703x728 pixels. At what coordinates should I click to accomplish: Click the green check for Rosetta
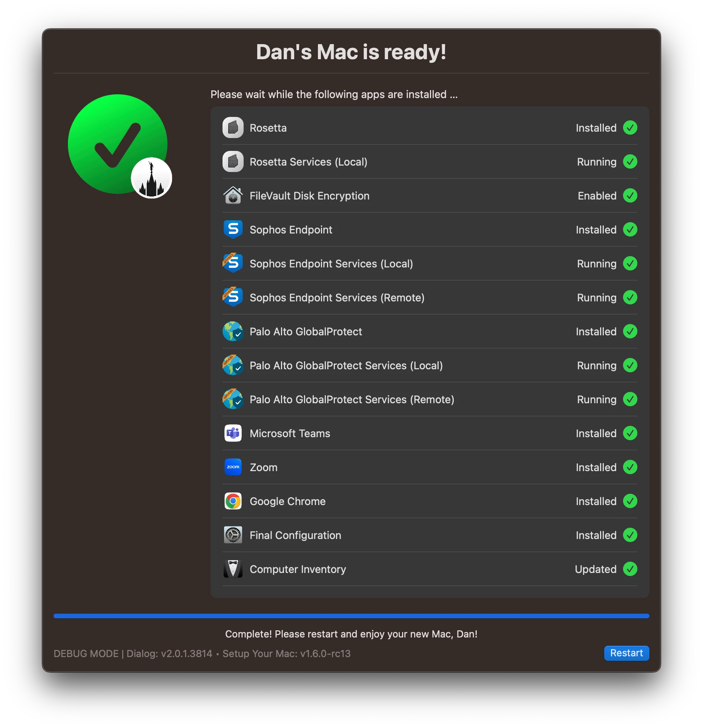click(x=630, y=127)
